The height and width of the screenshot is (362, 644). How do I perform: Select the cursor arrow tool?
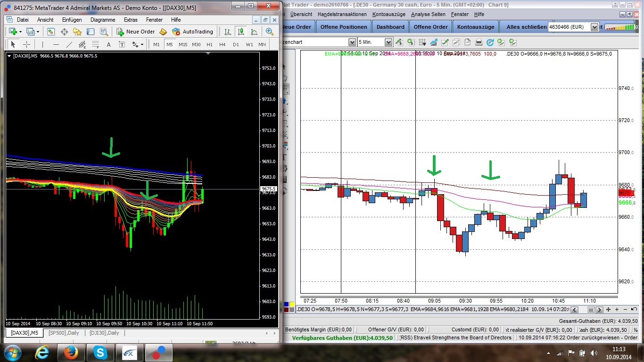(13, 44)
